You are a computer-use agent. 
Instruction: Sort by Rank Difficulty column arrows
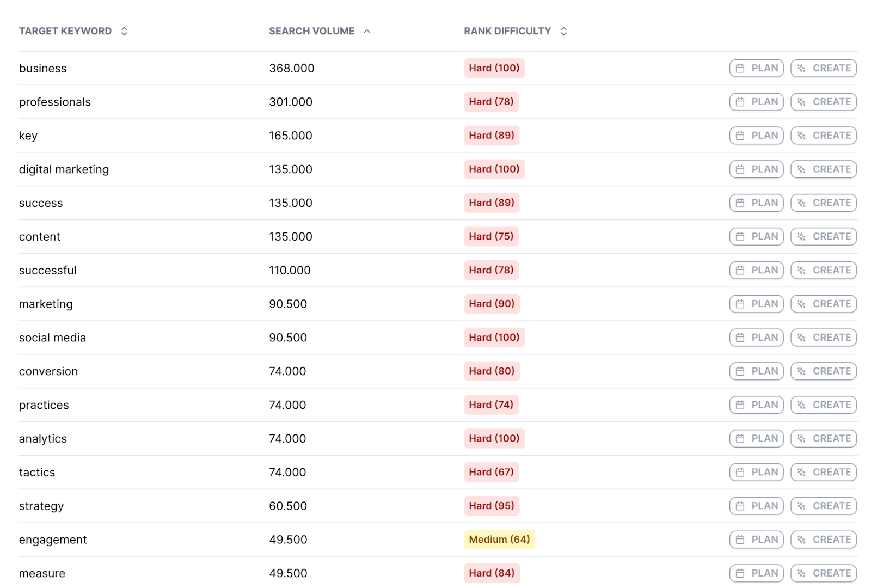[x=563, y=31]
